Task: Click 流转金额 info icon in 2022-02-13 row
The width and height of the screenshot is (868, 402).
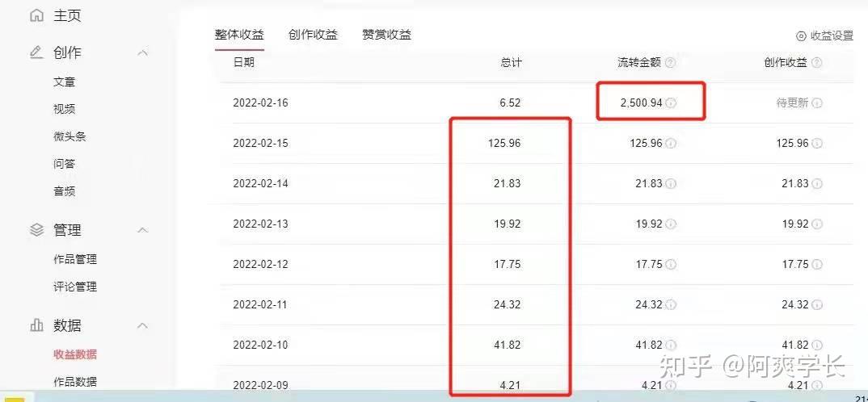Action: point(670,224)
